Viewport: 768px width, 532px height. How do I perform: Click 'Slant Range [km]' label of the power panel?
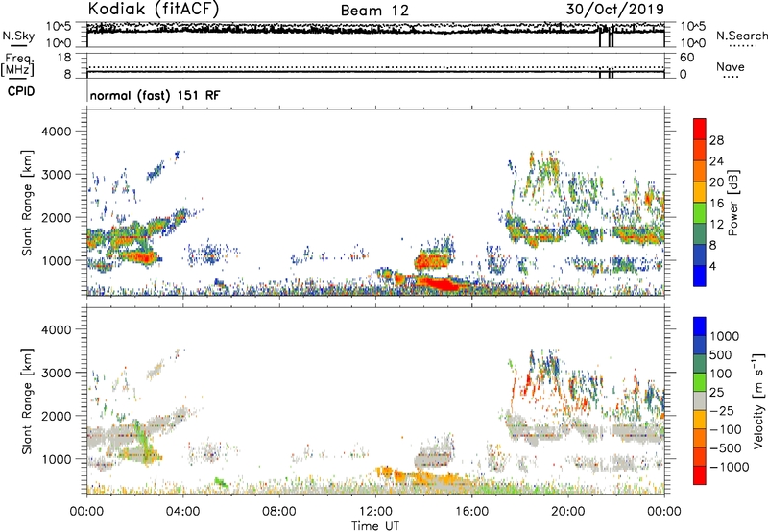[27, 203]
